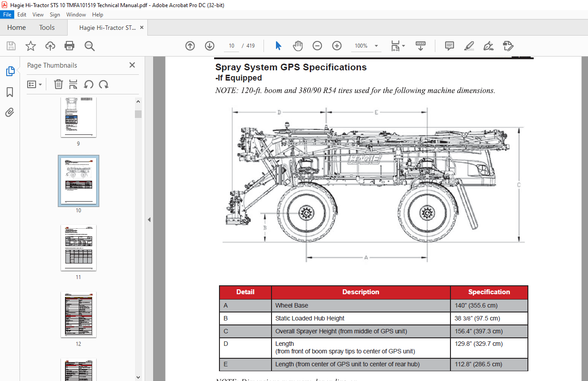
Task: Open the Attachments paperclip pane
Action: click(x=10, y=113)
